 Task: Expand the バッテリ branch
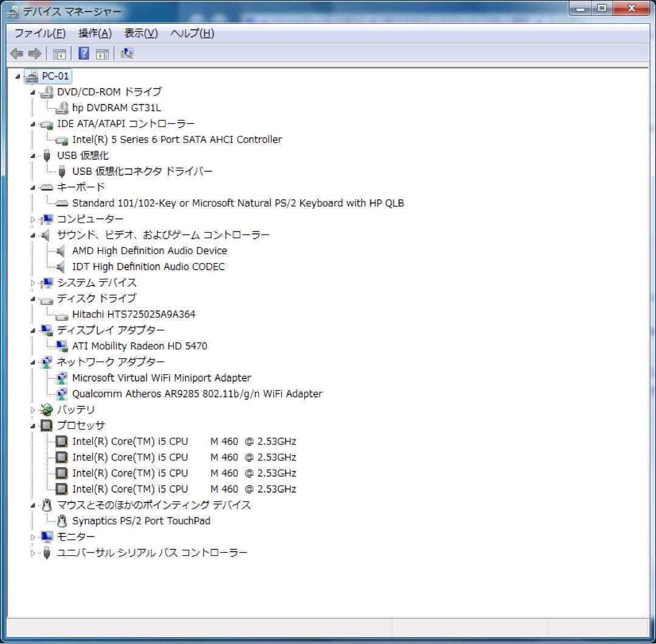[33, 410]
